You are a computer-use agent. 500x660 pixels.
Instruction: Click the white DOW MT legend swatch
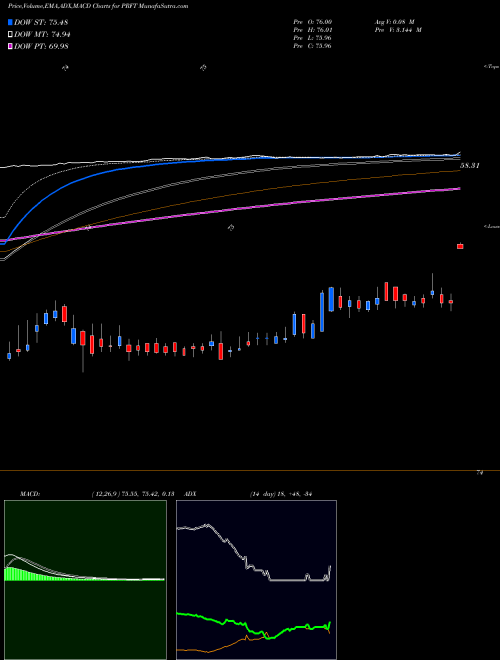(11, 35)
